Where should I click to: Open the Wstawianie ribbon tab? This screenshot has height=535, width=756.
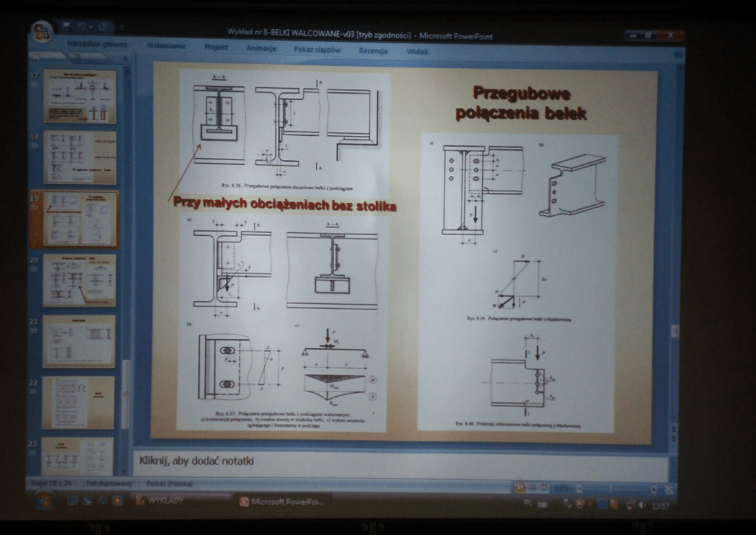[x=166, y=46]
